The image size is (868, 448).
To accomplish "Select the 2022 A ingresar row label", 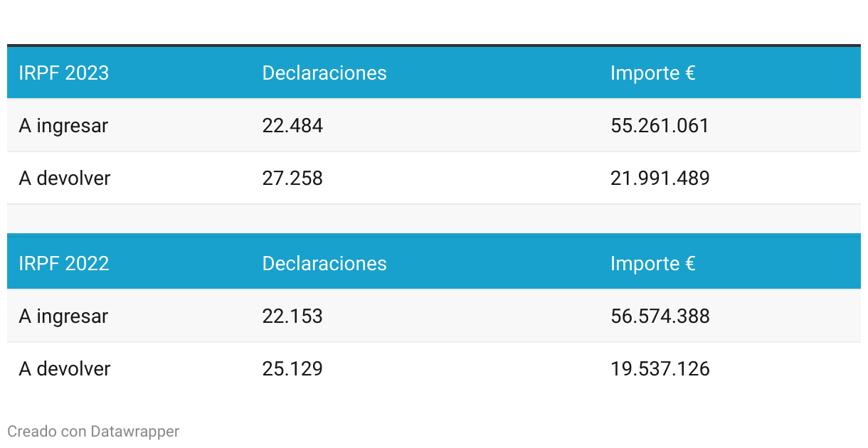I will click(63, 316).
